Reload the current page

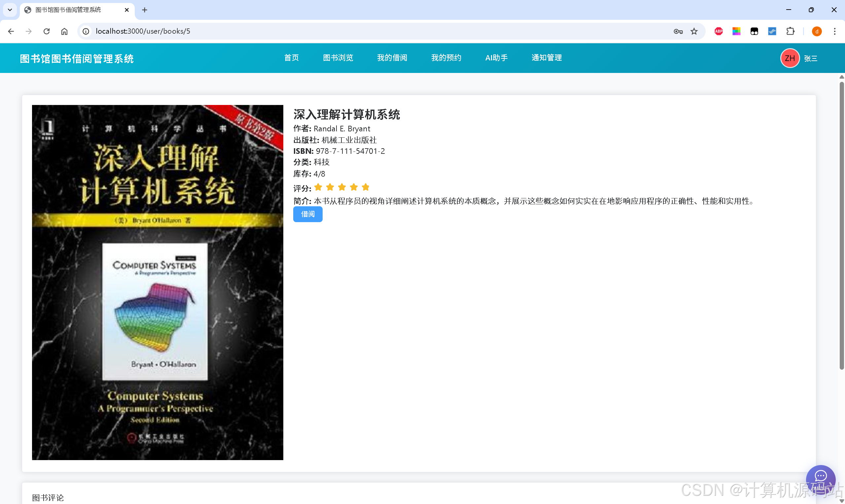click(47, 31)
